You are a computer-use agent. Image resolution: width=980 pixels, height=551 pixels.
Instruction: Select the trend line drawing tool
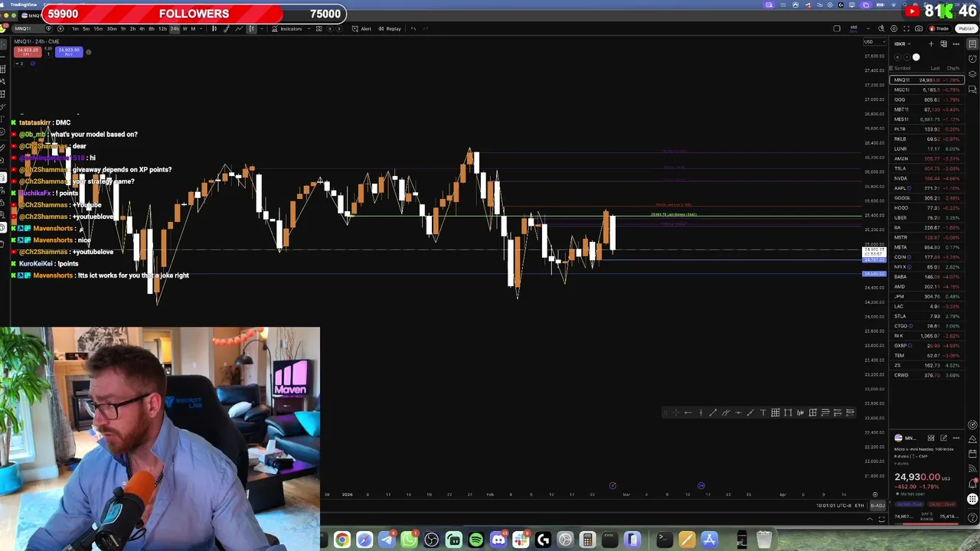click(713, 412)
